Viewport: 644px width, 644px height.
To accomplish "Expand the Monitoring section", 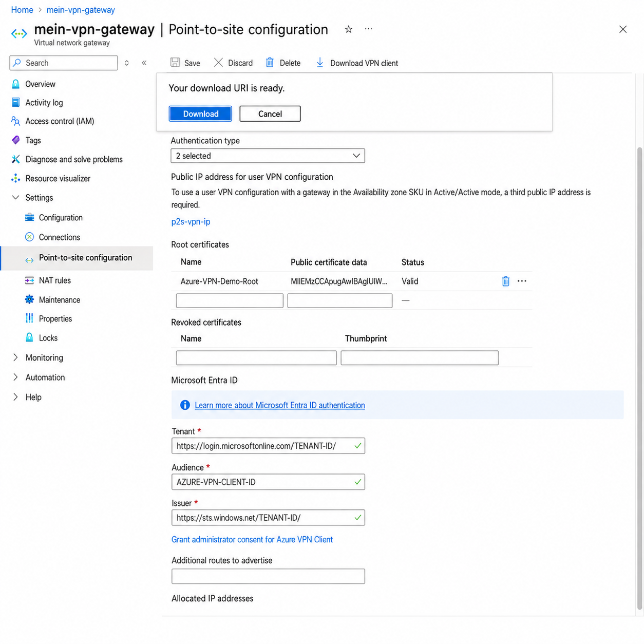I will pyautogui.click(x=15, y=357).
